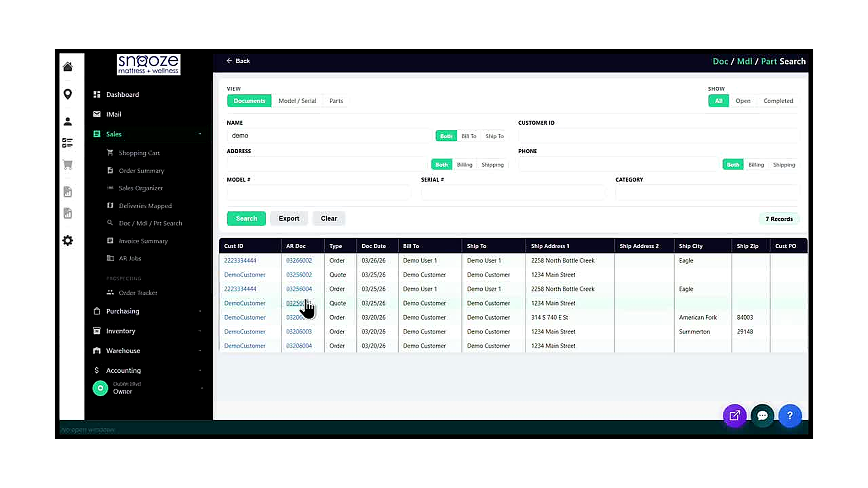Click the 7 Records count badge
868x488 pixels.
[779, 219]
